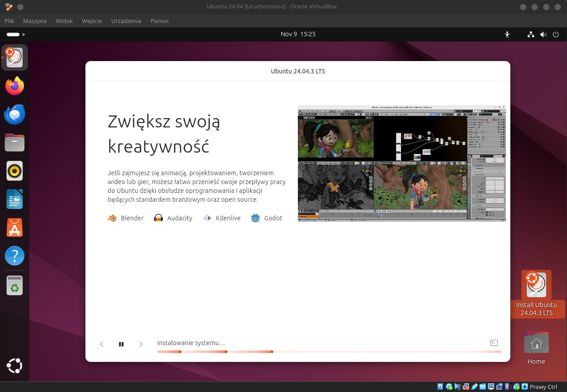Open the accessibility menu in top bar

pos(507,34)
